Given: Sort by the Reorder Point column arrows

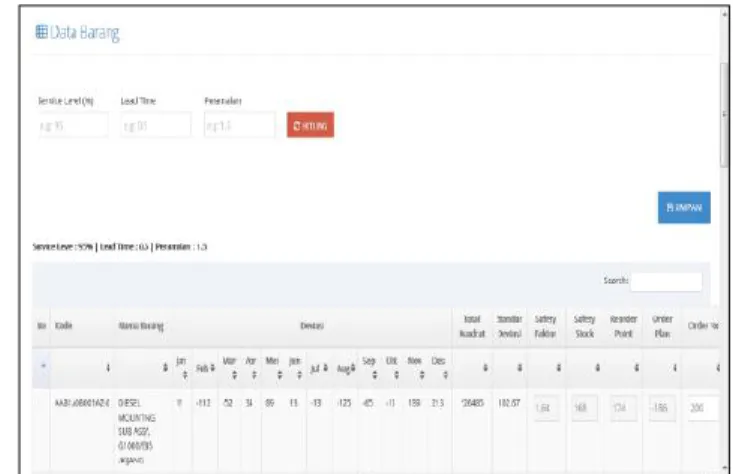Looking at the screenshot, I should [x=636, y=368].
